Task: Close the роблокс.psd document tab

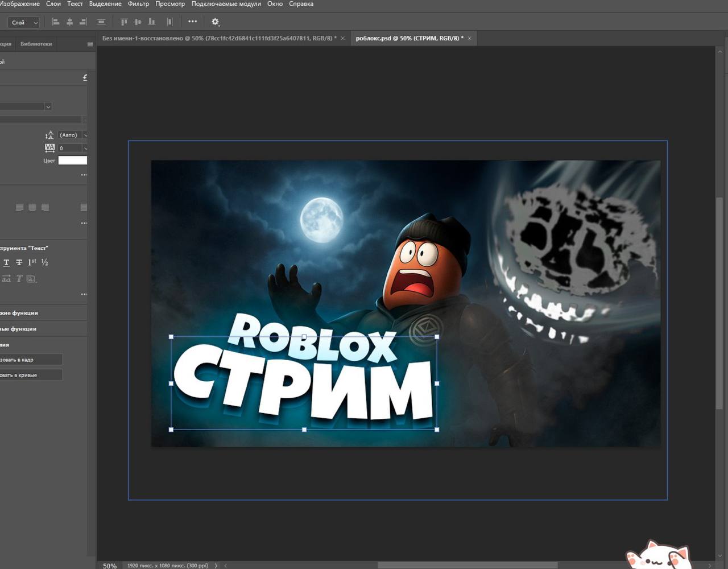Action: pos(469,38)
